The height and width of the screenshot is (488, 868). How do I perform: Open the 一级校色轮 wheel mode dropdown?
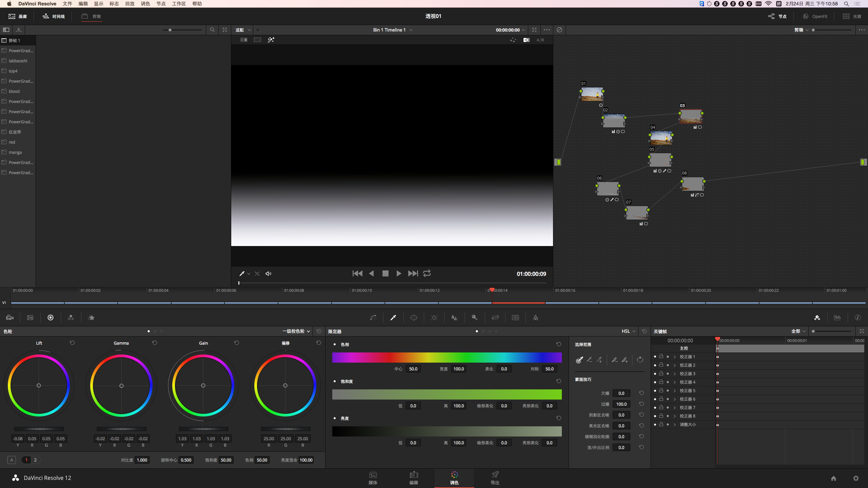296,331
